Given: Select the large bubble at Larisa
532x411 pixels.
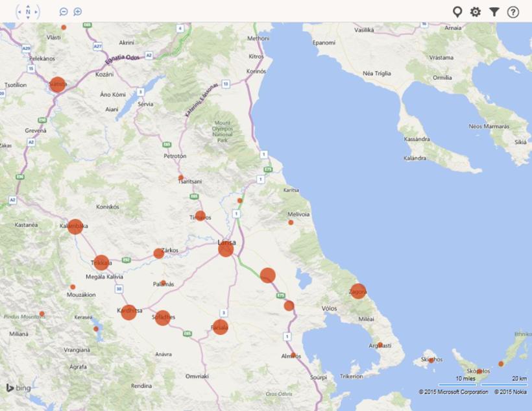Looking at the screenshot, I should [x=226, y=249].
